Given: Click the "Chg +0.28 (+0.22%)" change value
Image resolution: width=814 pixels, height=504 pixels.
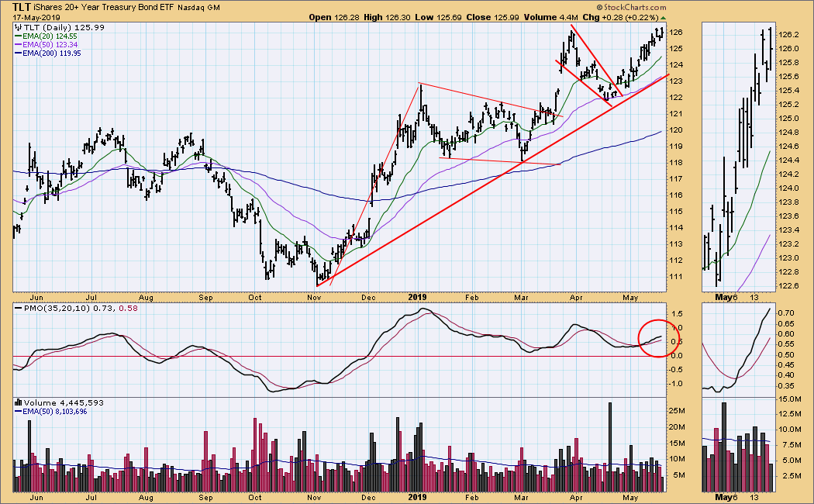Looking at the screenshot, I should (x=620, y=17).
